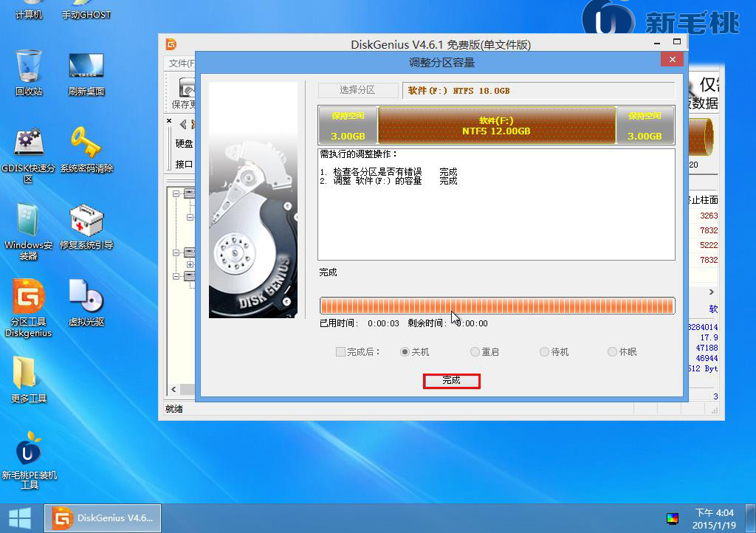Launch the 新毛桃PE装机工具 desktop icon
The image size is (756, 533).
pyautogui.click(x=29, y=460)
